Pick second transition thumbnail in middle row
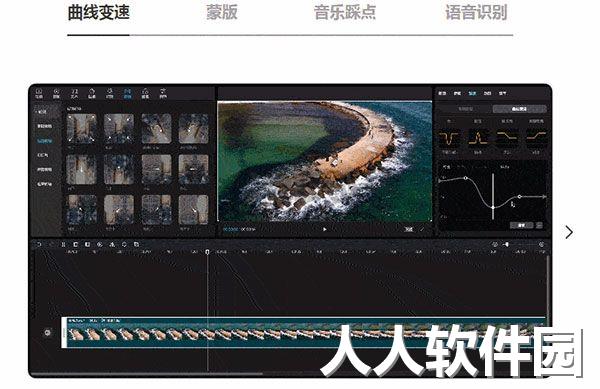 119,169
